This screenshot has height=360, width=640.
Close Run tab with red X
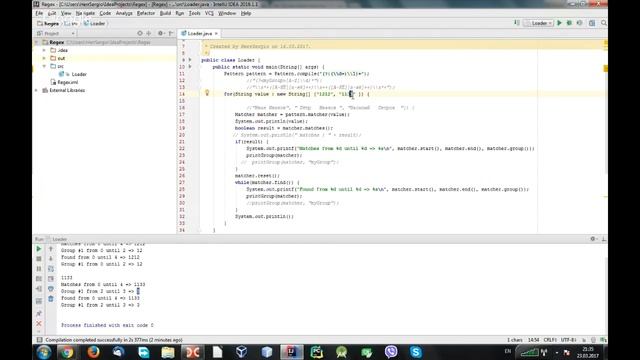[x=39, y=324]
